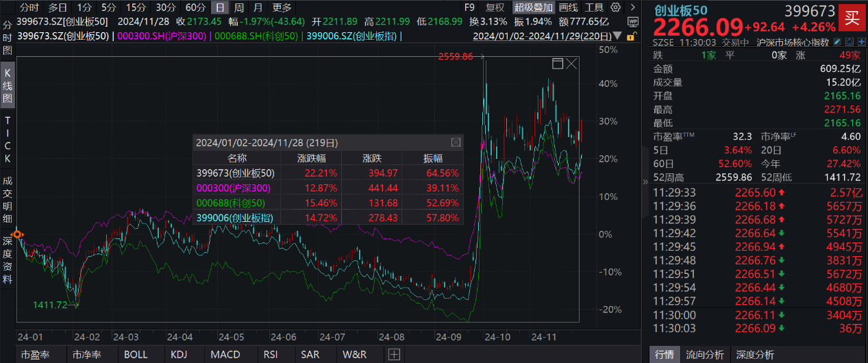This screenshot has width=868, height=363.
Task: Switch to 周 weekly period
Action: coord(238,8)
